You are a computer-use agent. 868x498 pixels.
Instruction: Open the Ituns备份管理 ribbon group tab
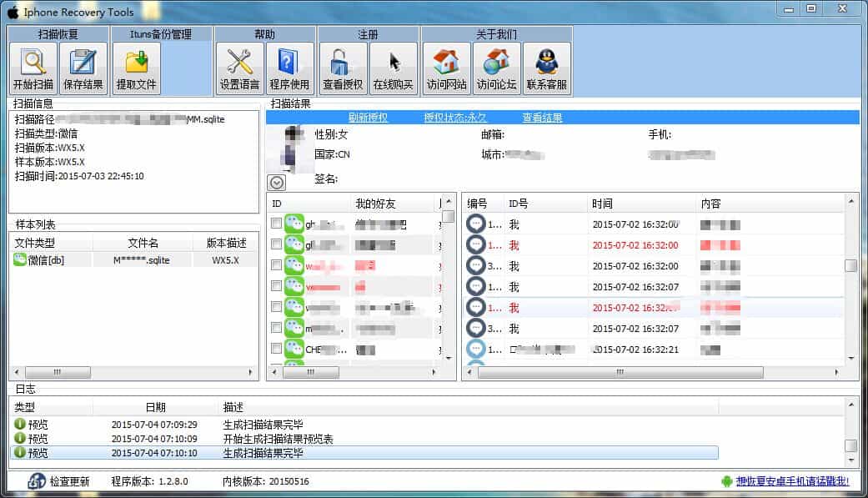[161, 34]
